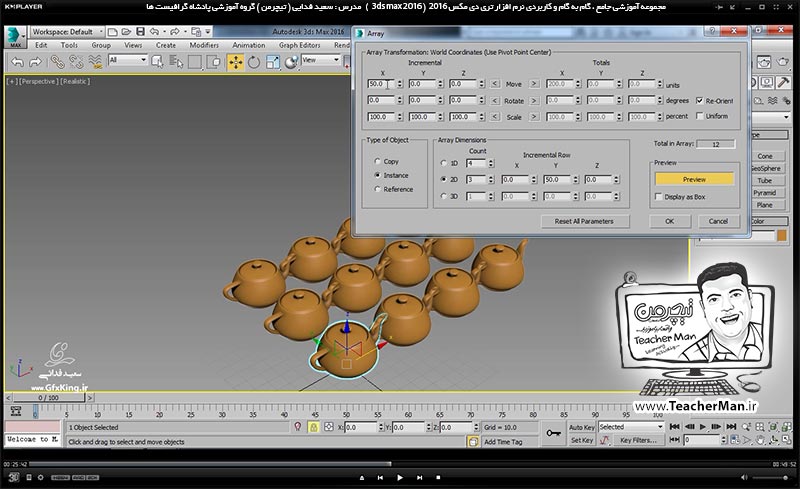Select the 2D array dimension radio

pos(443,179)
